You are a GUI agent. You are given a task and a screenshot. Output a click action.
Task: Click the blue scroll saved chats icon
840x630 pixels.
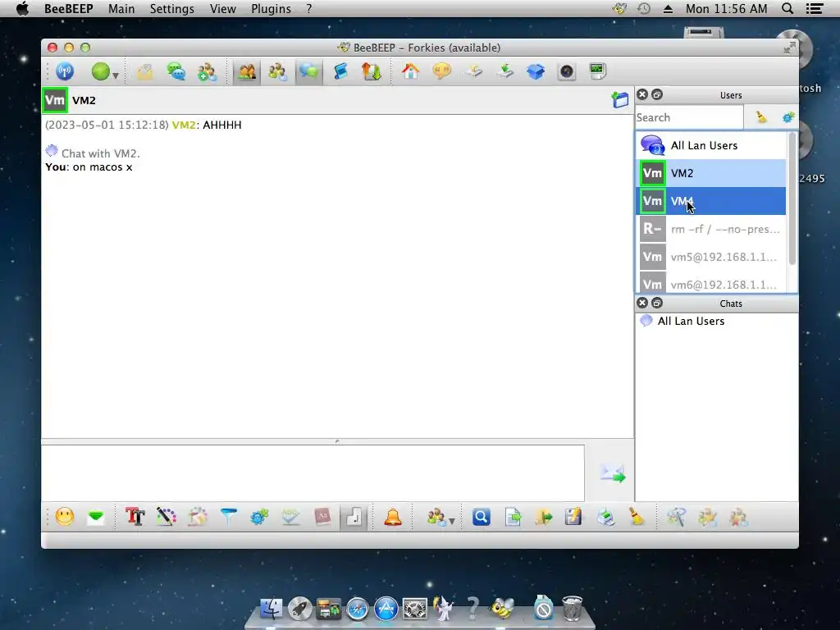pyautogui.click(x=340, y=71)
